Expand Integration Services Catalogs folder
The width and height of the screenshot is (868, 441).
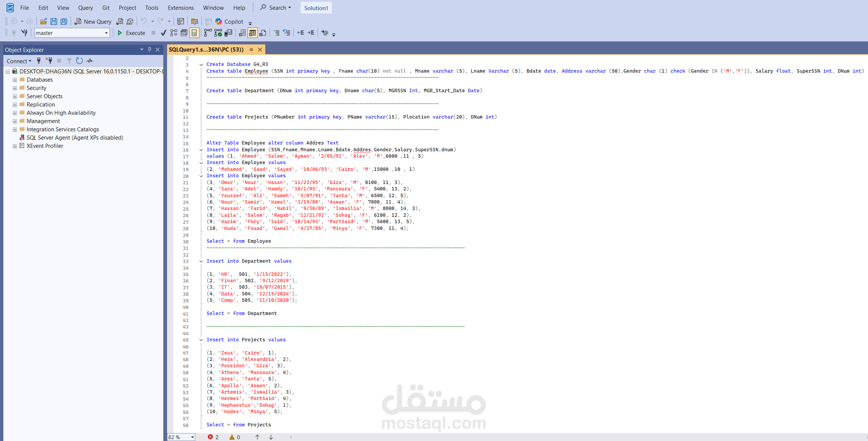pos(15,129)
